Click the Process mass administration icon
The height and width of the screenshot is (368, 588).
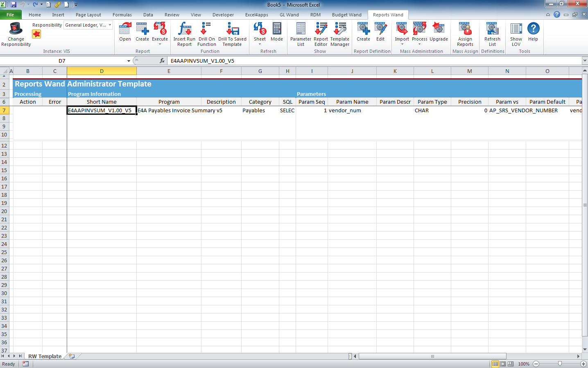tap(419, 29)
